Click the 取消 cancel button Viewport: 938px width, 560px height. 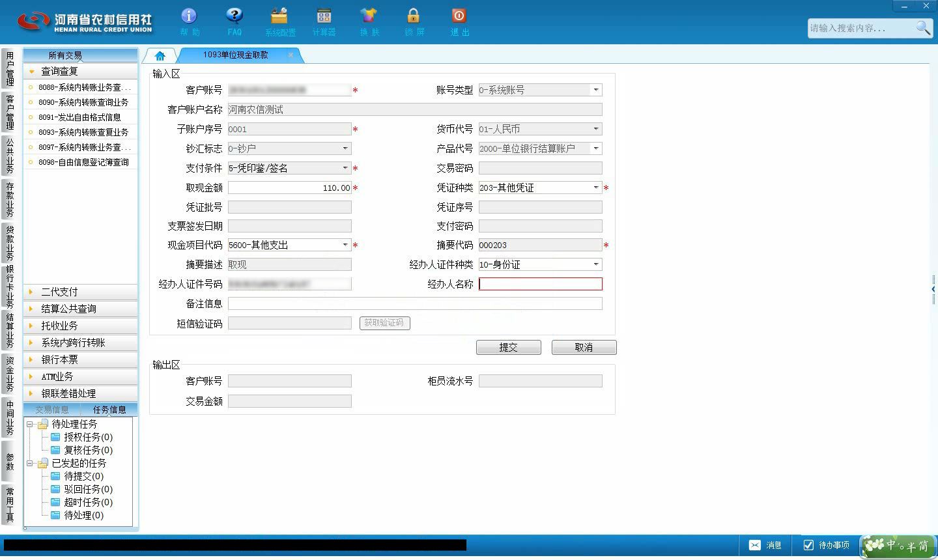pyautogui.click(x=584, y=348)
